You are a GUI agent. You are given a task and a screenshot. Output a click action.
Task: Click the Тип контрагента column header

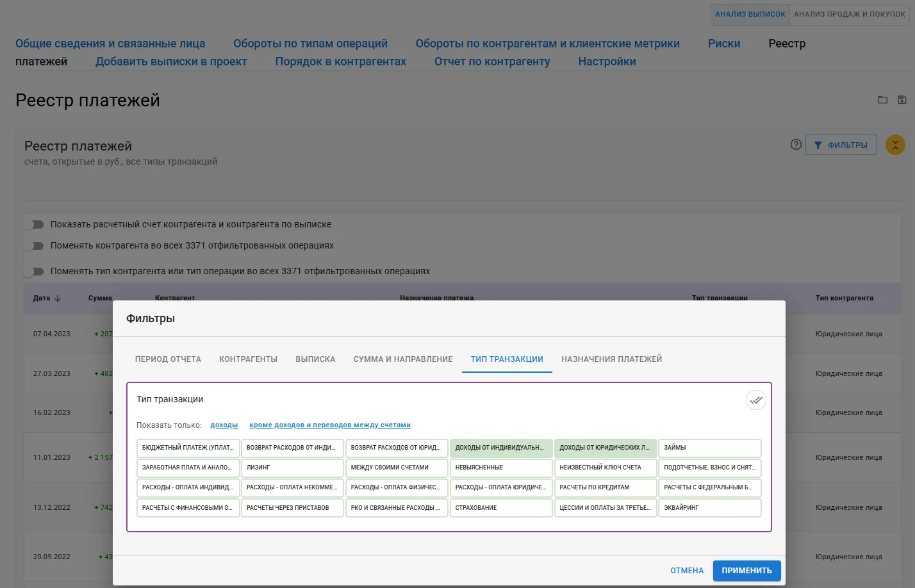click(845, 298)
